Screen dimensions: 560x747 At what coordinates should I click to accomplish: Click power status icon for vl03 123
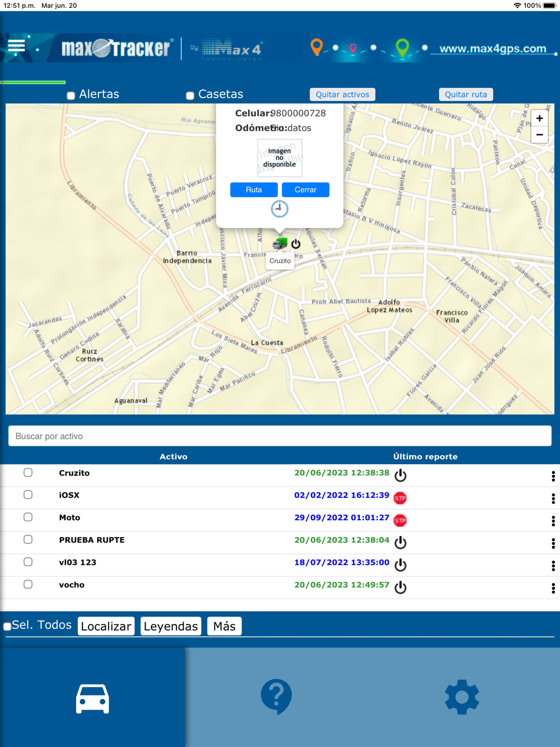pos(400,565)
